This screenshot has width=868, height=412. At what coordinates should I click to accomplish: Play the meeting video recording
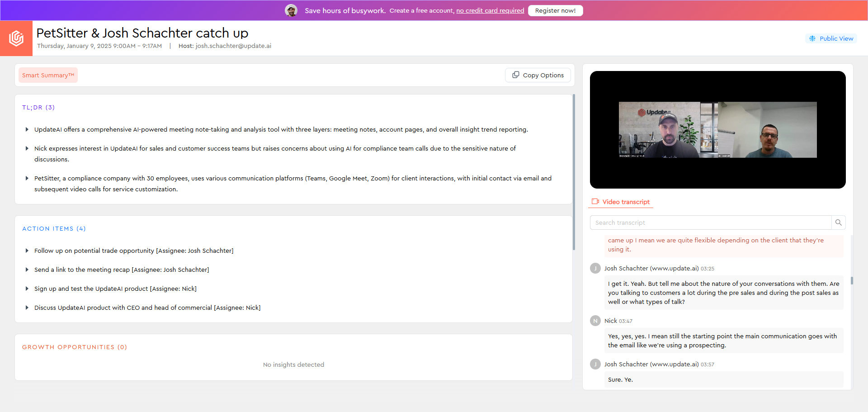tap(718, 130)
